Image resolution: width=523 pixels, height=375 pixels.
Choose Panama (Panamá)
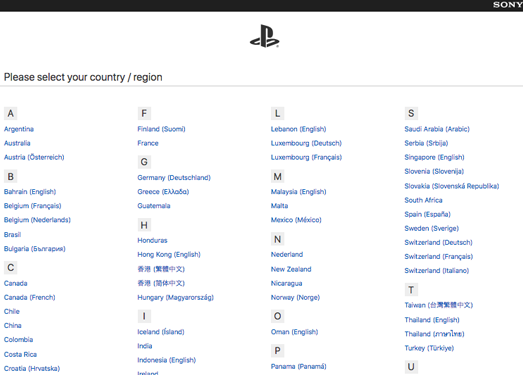299,366
